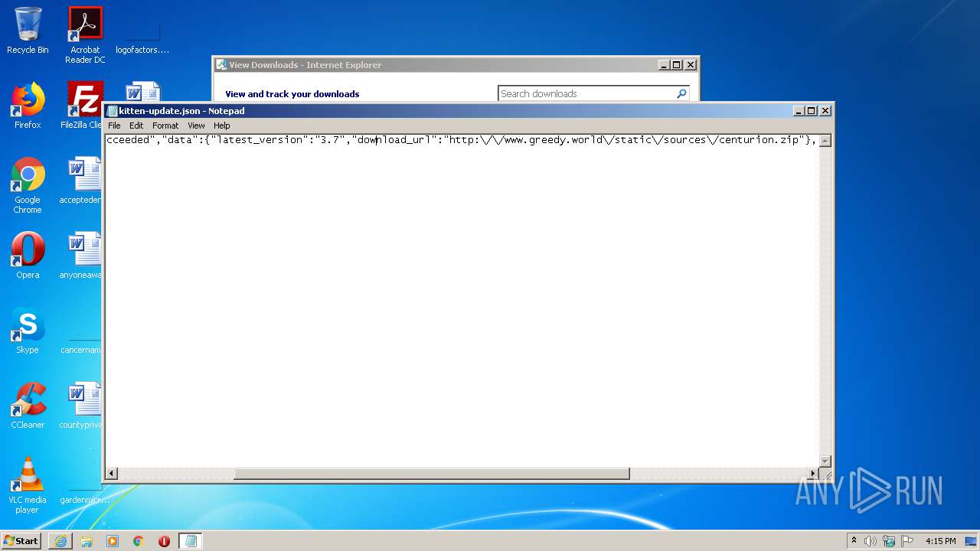Open Chrome from the taskbar
This screenshot has height=551, width=980.
(x=139, y=540)
